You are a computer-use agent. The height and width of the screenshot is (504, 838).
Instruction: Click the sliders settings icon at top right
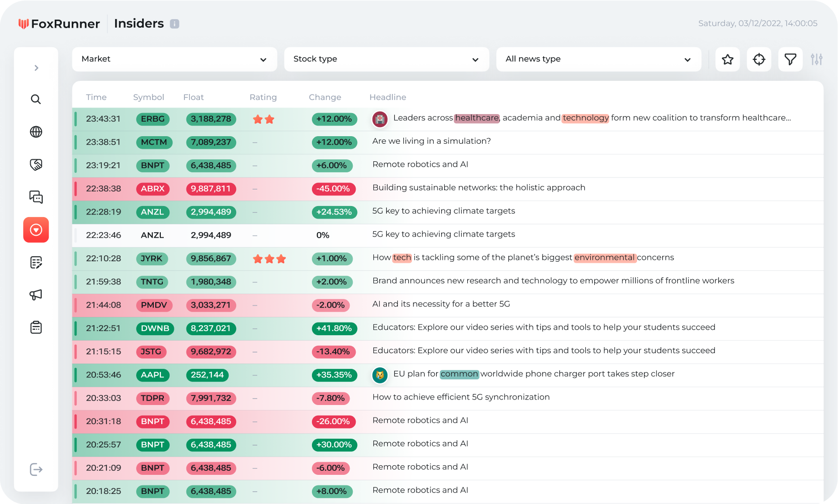[x=817, y=59]
